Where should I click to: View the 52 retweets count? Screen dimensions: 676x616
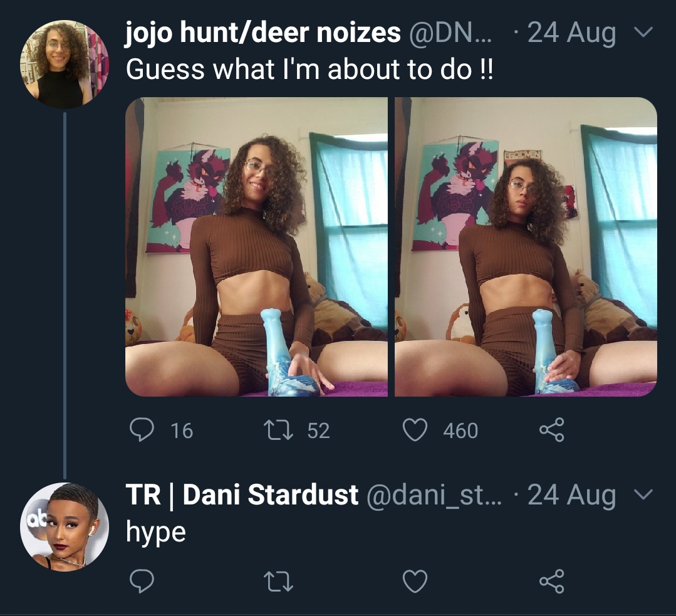[x=319, y=431]
